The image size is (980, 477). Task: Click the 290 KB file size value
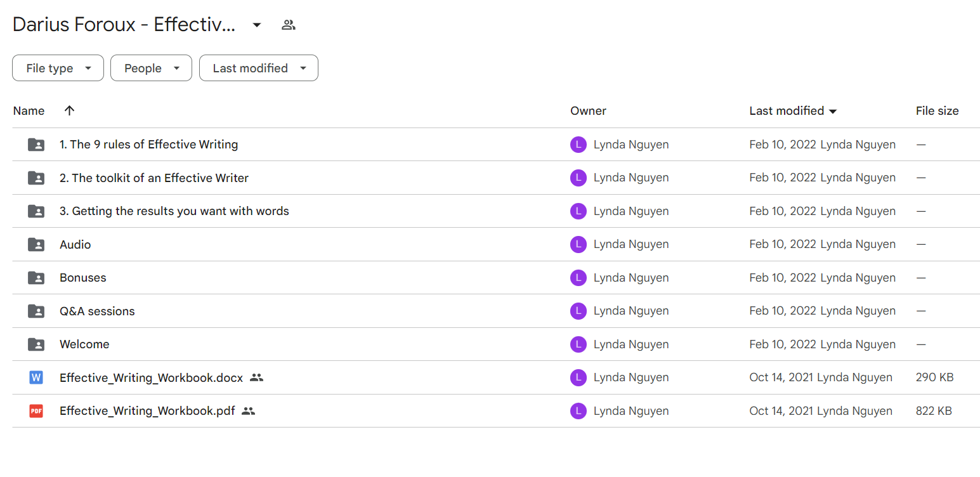click(934, 377)
